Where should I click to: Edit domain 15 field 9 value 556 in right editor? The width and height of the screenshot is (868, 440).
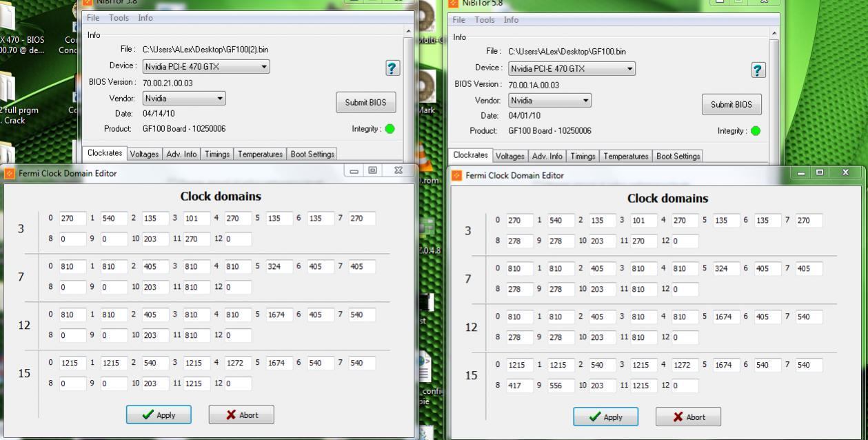click(x=561, y=386)
